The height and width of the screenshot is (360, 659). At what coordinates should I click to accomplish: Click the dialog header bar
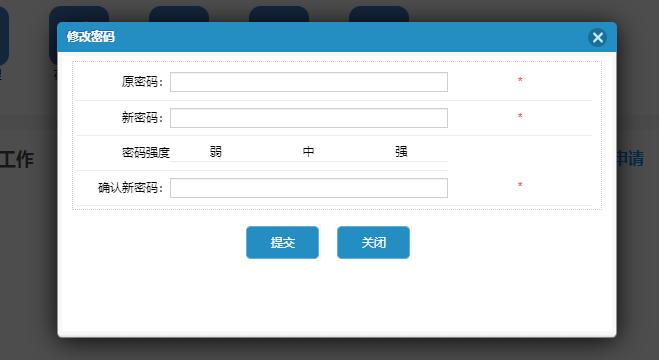coord(337,37)
